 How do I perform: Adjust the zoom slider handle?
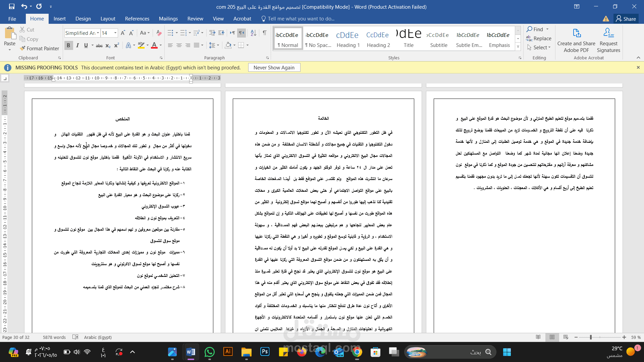pyautogui.click(x=591, y=337)
